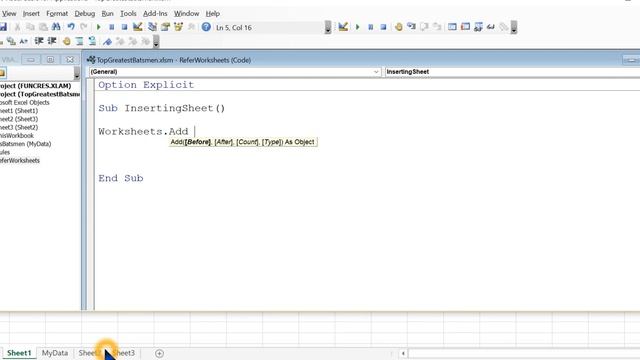Click the Sub InsertingSheet() code line
Screen dimensions: 640x360
point(162,108)
